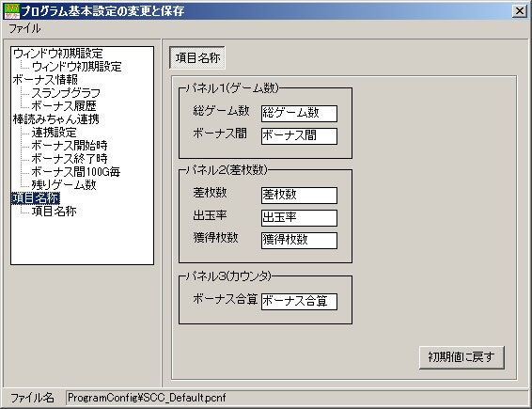This screenshot has width=532, height=409.
Task: Open the ファイル menu
Action: [x=24, y=28]
